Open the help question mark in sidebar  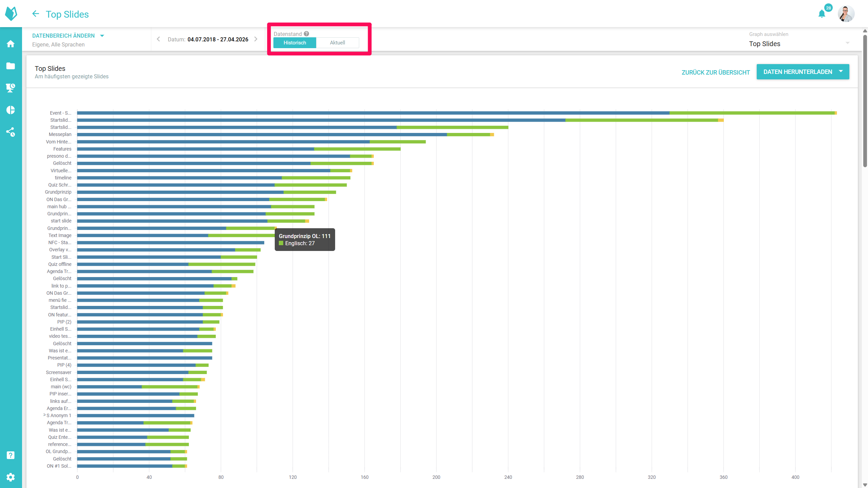tap(11, 455)
